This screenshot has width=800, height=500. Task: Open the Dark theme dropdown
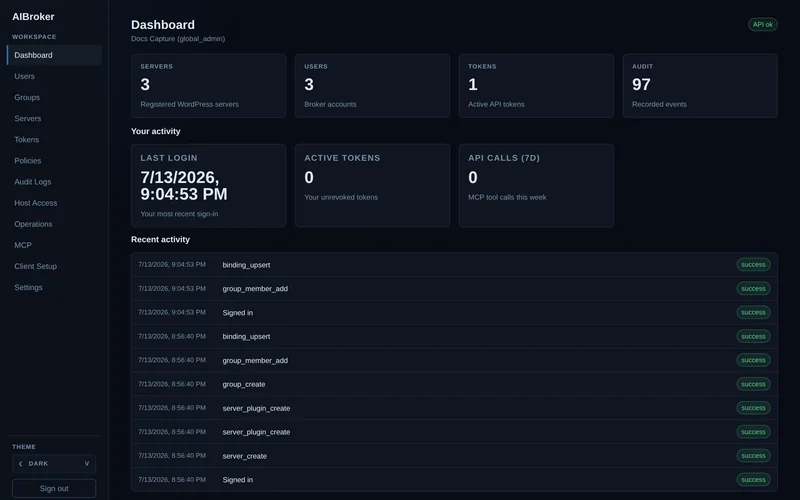[x=54, y=464]
